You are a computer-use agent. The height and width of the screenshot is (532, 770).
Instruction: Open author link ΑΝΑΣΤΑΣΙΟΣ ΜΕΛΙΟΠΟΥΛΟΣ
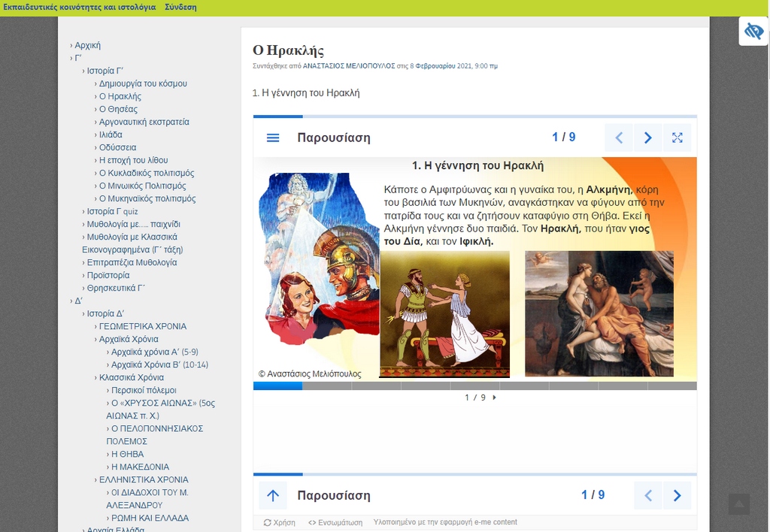349,66
